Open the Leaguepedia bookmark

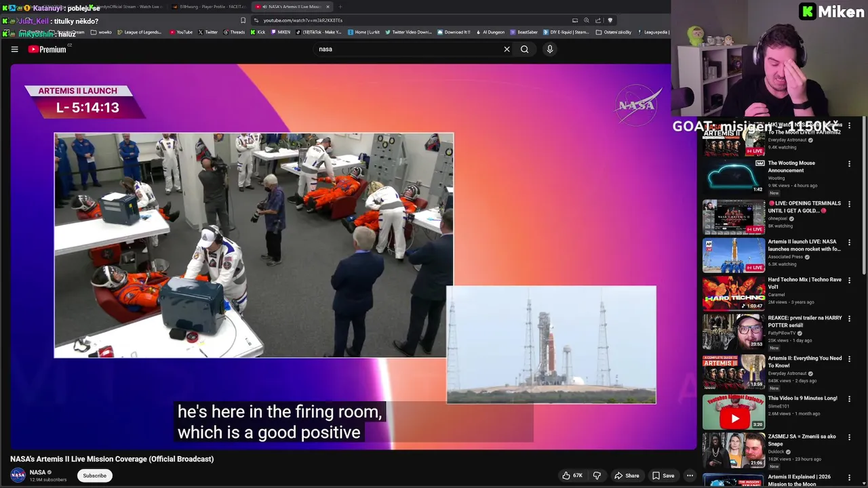654,32
